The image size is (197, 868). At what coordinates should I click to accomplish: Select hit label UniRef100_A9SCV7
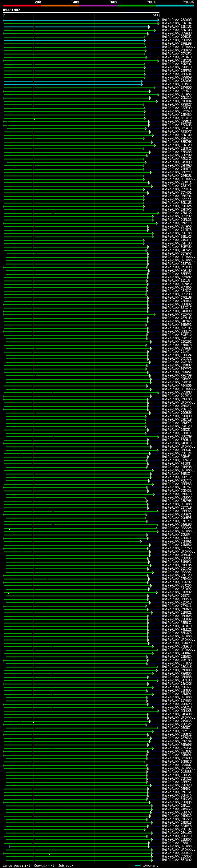177,131
